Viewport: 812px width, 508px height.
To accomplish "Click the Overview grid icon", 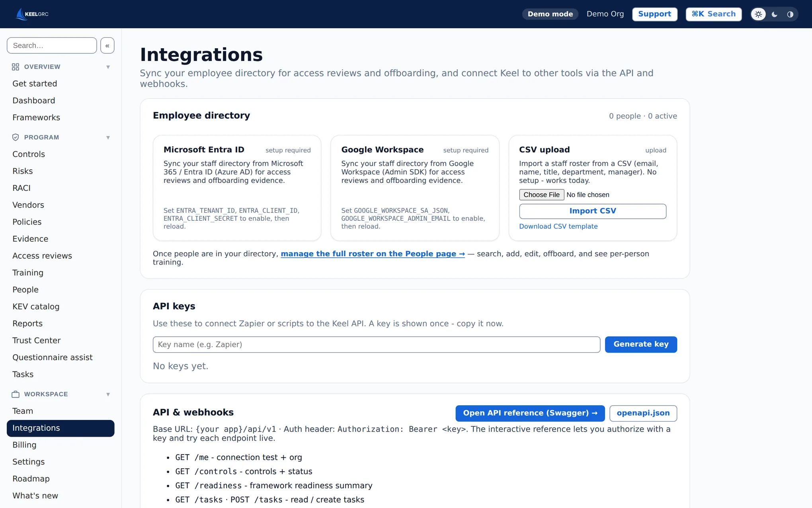I will 16,67.
